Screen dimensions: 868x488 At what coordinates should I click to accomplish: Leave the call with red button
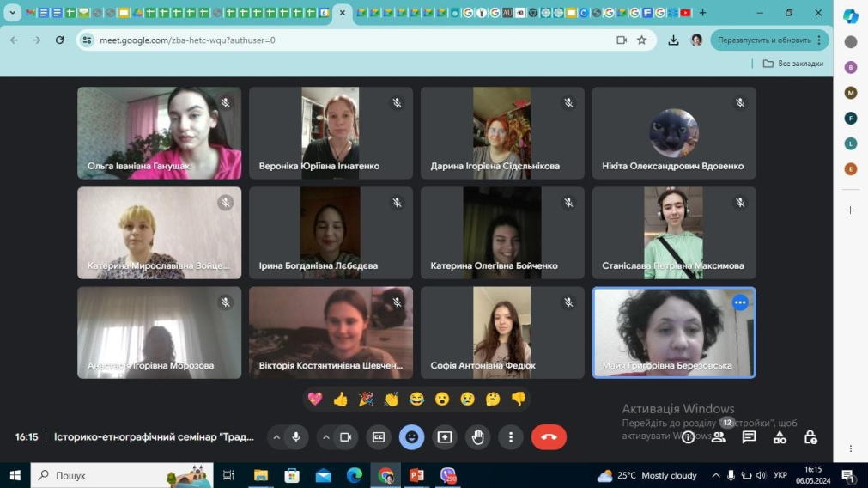pos(549,437)
